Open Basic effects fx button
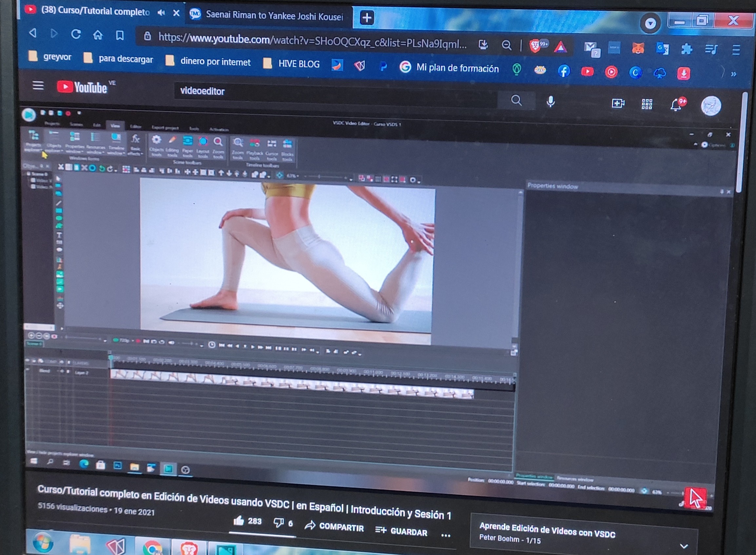The height and width of the screenshot is (555, 756). coord(135,145)
